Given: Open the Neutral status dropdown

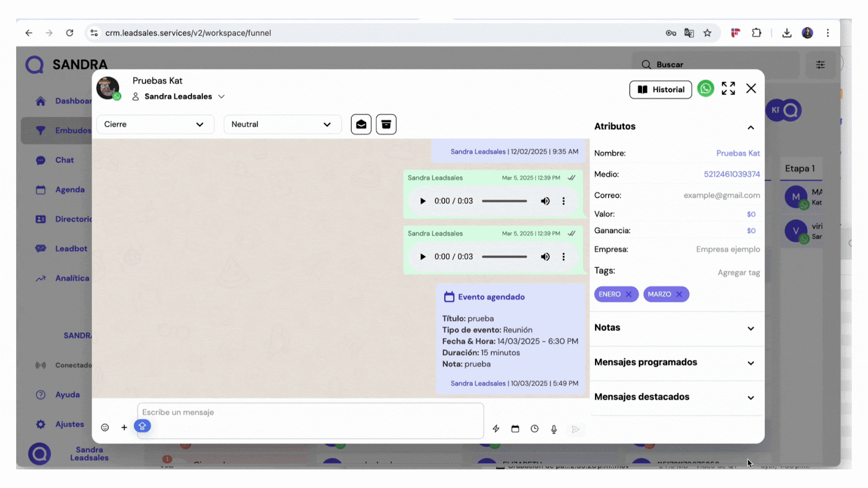Looking at the screenshot, I should pyautogui.click(x=282, y=124).
